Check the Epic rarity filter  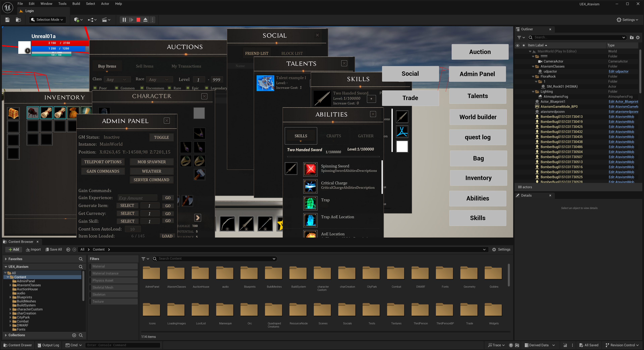(x=188, y=88)
